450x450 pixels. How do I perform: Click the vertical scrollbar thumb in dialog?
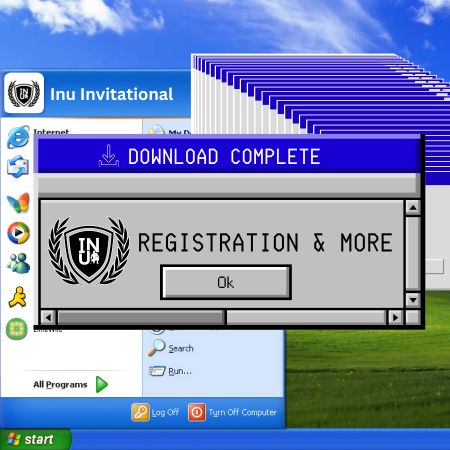coord(413,254)
